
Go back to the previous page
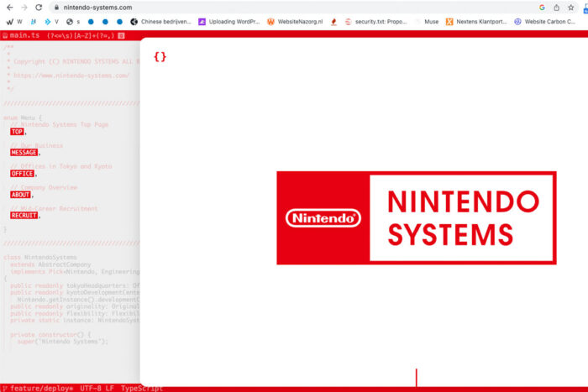(10, 7)
